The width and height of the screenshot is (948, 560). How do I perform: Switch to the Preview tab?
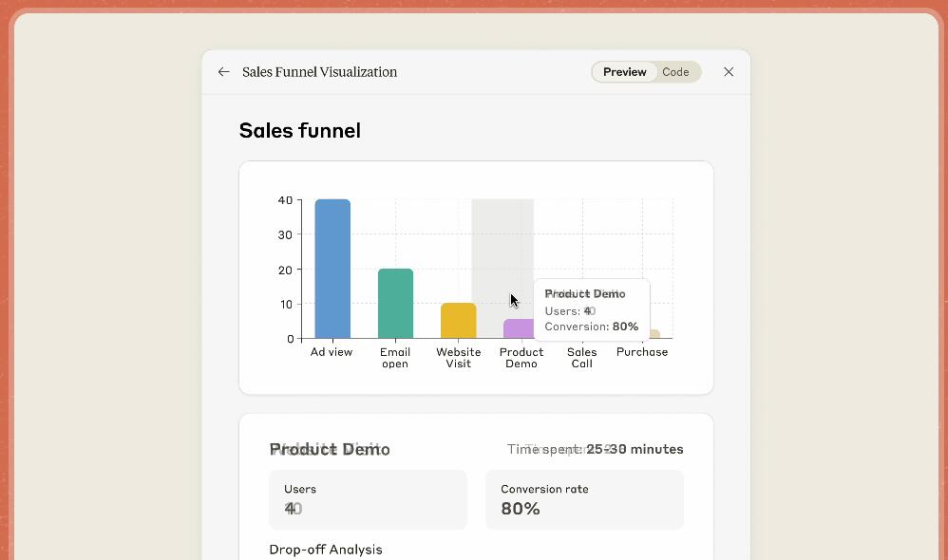coord(624,72)
